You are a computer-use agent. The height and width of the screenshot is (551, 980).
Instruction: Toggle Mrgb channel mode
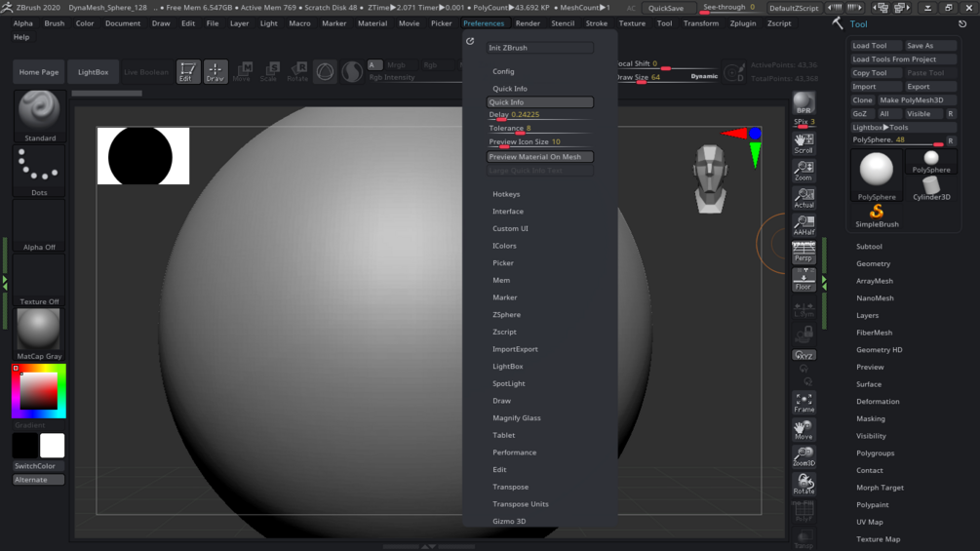click(x=396, y=65)
